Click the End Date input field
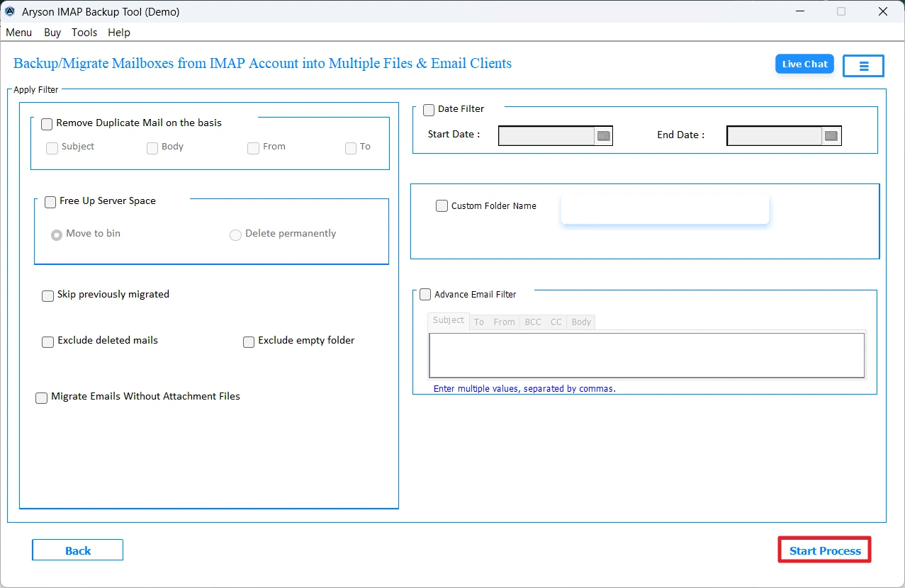 coord(775,136)
